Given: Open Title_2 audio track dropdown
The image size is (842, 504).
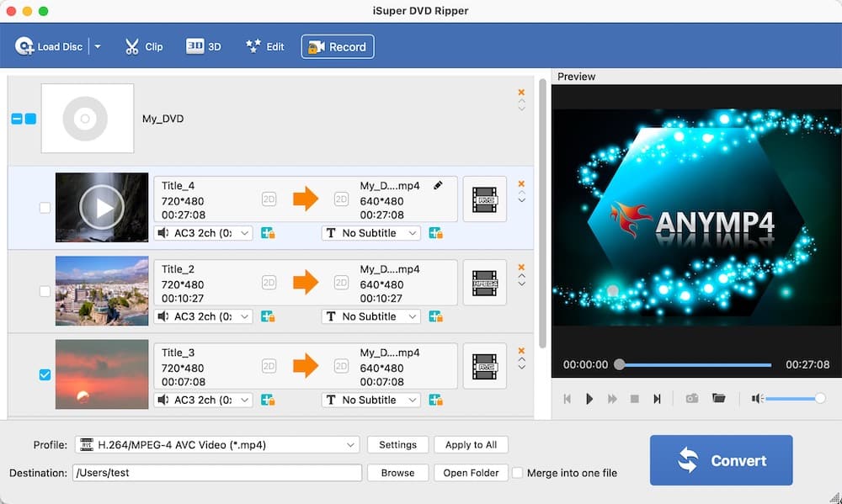Looking at the screenshot, I should point(203,316).
